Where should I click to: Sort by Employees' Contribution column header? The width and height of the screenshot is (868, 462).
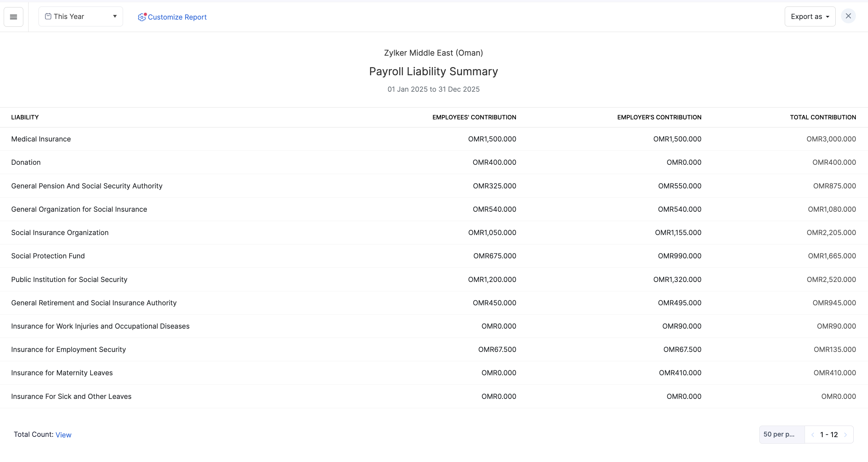point(474,117)
